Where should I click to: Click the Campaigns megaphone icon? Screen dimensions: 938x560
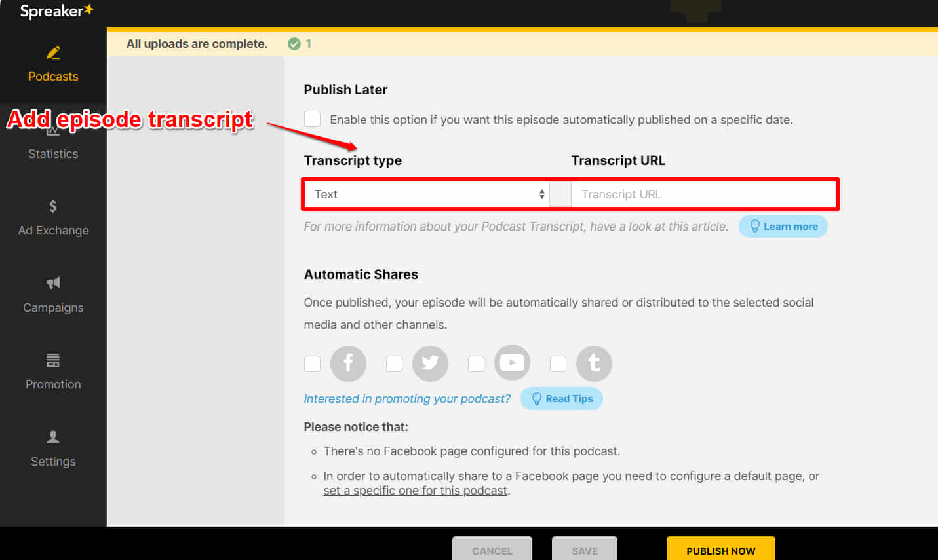point(53,283)
